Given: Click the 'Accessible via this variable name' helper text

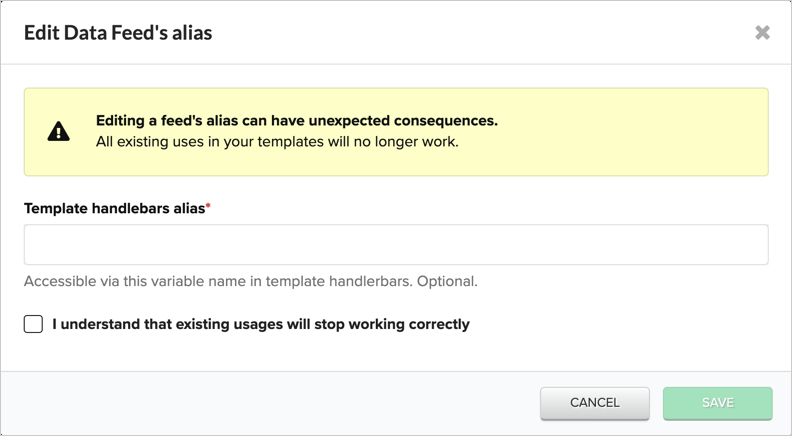Looking at the screenshot, I should point(251,281).
